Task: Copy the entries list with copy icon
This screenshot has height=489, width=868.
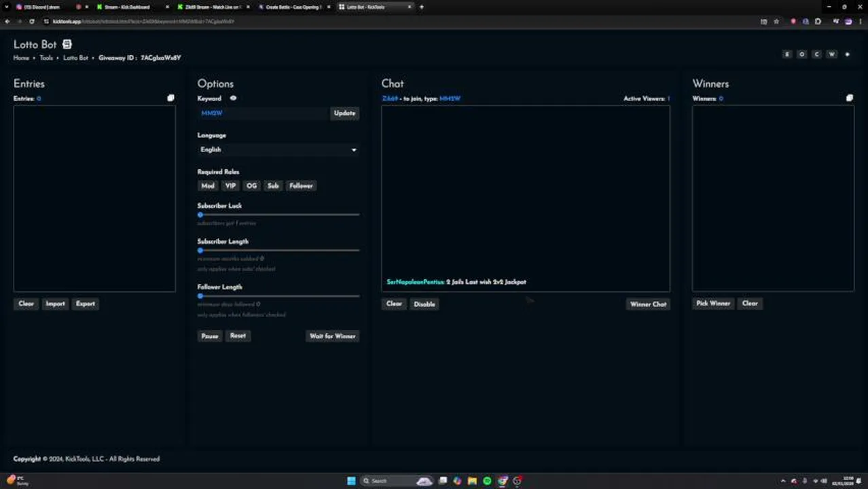Action: [x=170, y=98]
